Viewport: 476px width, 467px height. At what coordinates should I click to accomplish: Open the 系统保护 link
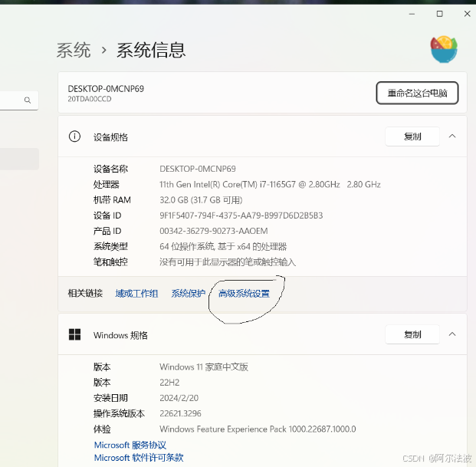point(189,294)
